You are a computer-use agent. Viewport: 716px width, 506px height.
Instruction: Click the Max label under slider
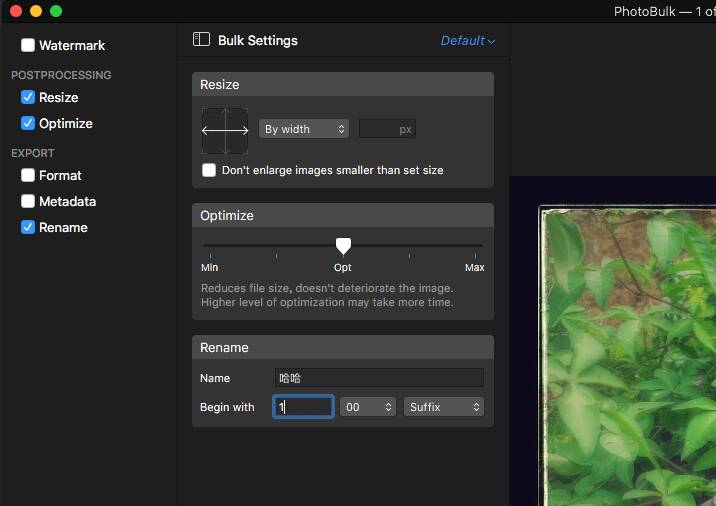click(474, 268)
